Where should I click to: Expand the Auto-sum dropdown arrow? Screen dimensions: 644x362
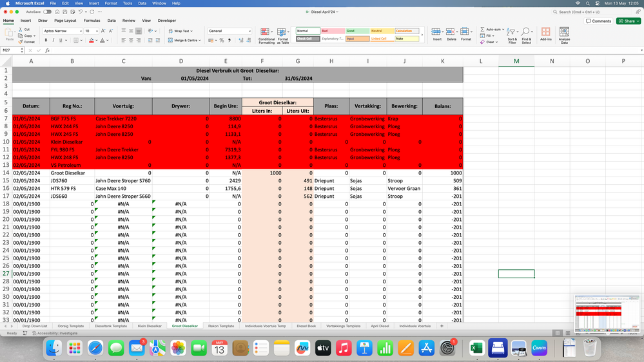503,30
